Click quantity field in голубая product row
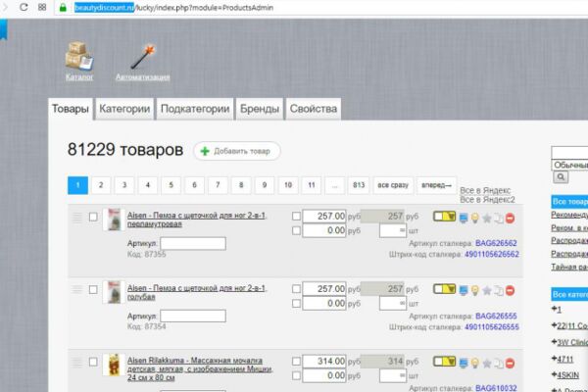This screenshot has width=588, height=392. 393,303
